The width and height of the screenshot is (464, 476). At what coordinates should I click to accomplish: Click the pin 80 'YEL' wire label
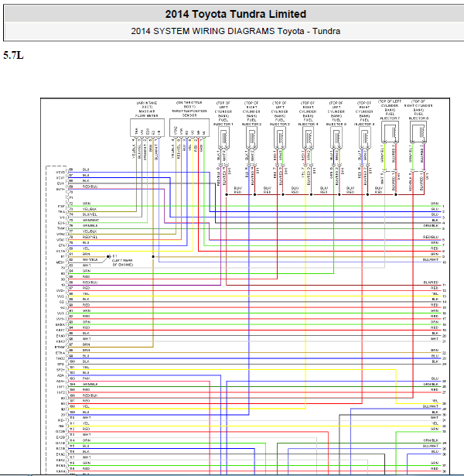[x=86, y=248]
